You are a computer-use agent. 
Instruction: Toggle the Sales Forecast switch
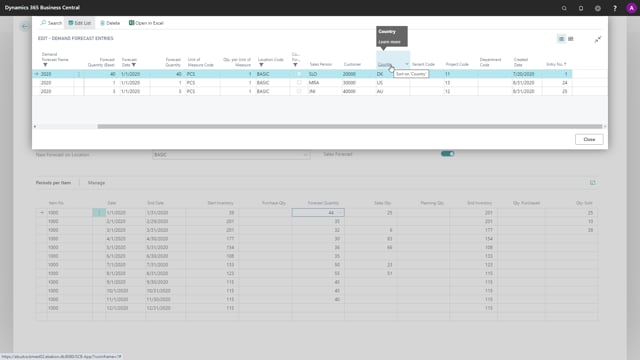point(447,154)
